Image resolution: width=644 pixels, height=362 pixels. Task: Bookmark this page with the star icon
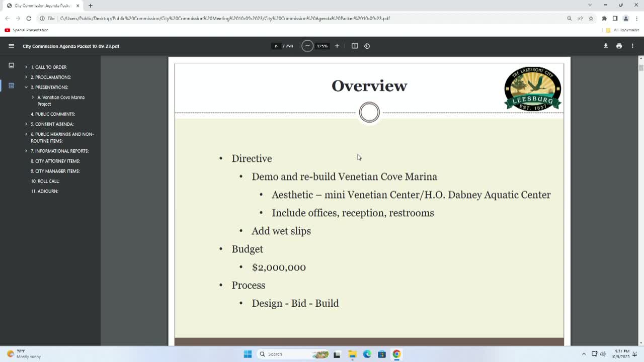(x=591, y=19)
